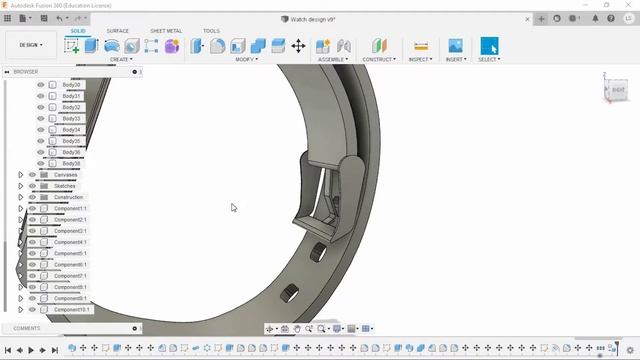Open the Modify dropdown menu

click(247, 60)
